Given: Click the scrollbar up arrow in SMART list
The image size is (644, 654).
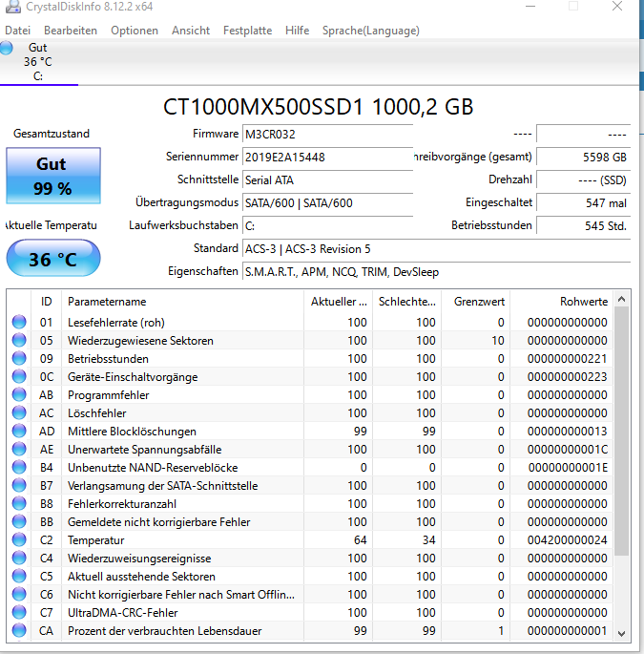Looking at the screenshot, I should coord(621,299).
